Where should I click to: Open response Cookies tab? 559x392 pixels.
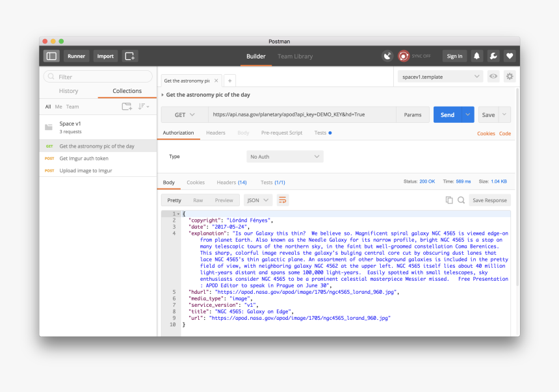coord(196,182)
